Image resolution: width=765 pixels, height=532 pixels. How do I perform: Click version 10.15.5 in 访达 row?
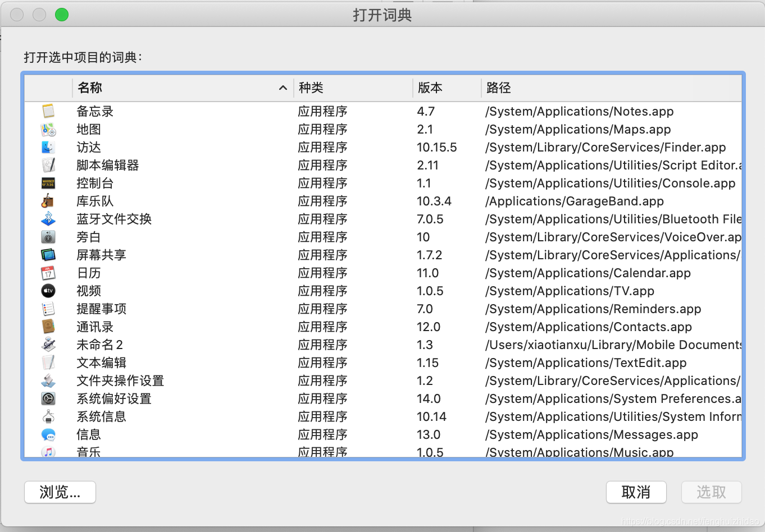tap(437, 147)
